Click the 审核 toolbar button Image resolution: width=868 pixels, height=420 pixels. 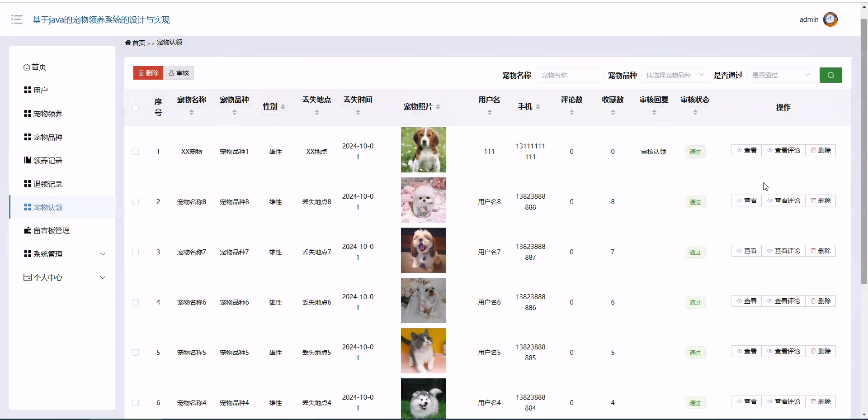click(x=179, y=73)
